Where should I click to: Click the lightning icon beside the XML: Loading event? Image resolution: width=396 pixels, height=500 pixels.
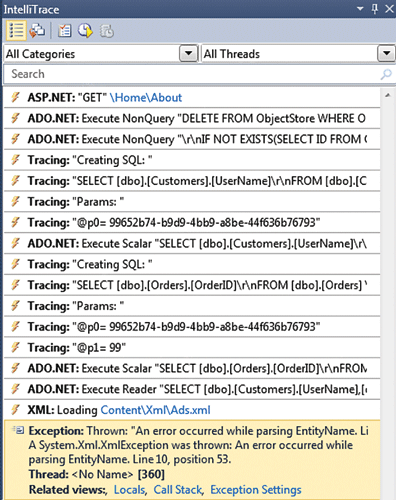pos(15,410)
